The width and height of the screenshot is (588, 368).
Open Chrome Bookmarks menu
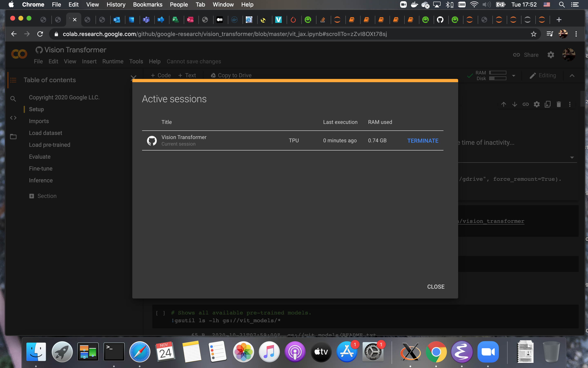[147, 4]
